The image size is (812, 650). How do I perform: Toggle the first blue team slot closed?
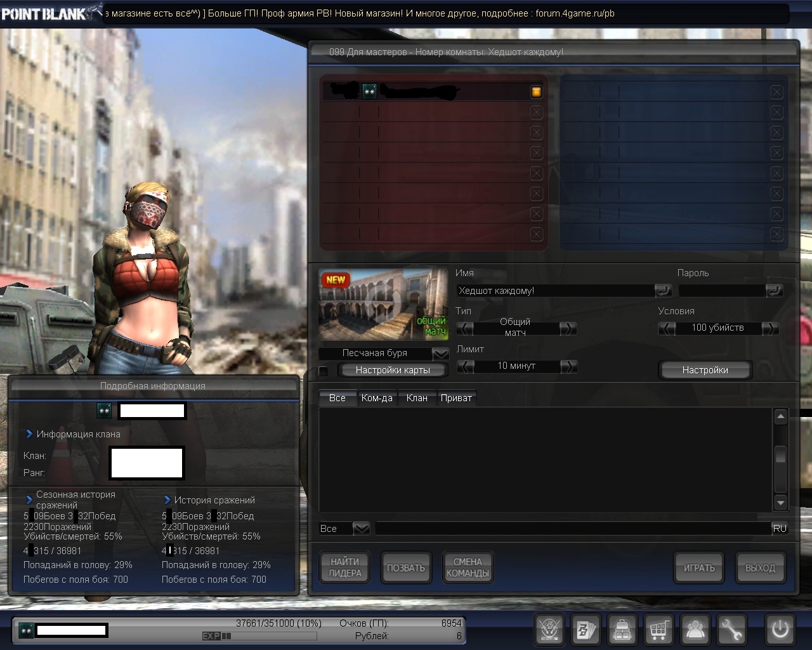pyautogui.click(x=776, y=92)
